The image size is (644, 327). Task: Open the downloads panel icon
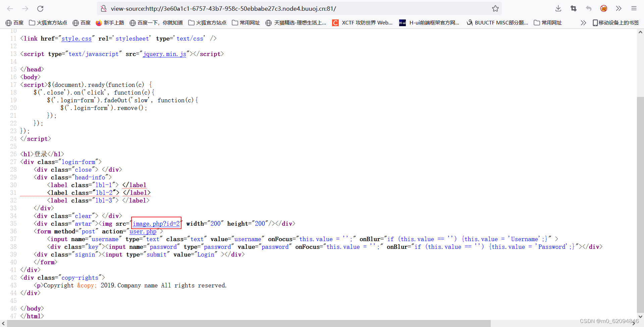(x=558, y=9)
